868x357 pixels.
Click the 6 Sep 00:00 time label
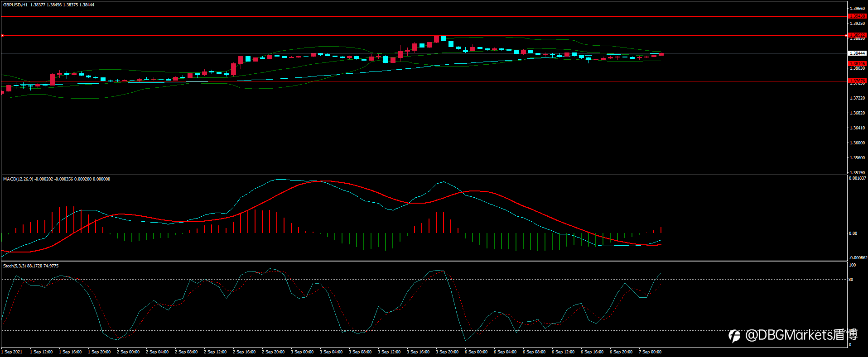(476, 352)
